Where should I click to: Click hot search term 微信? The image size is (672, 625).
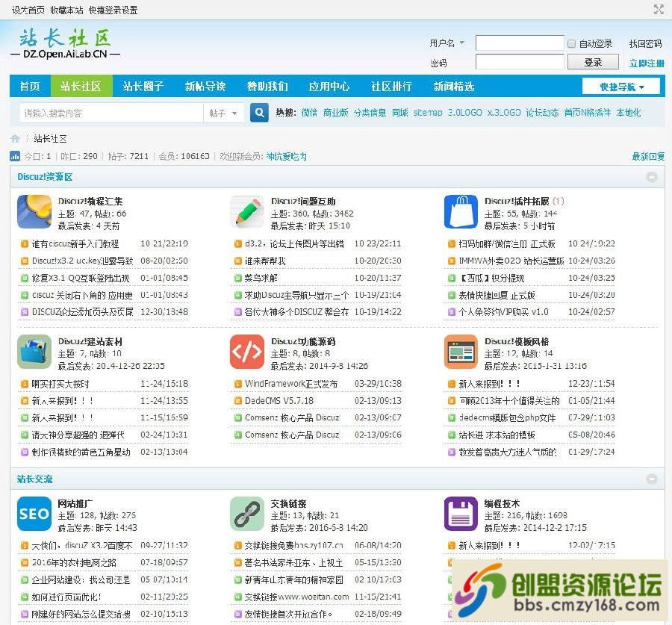coord(309,112)
